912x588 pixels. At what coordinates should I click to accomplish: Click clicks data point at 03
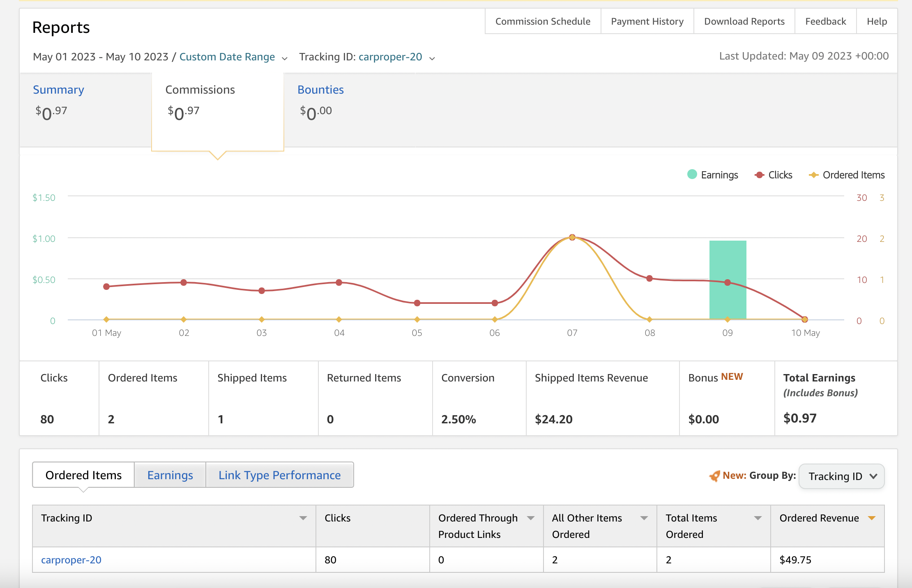coord(262,291)
